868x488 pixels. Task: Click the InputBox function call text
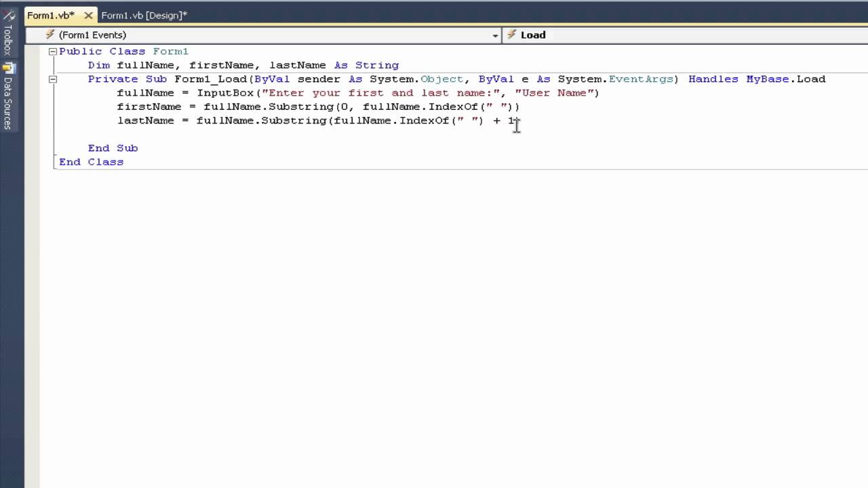pyautogui.click(x=225, y=93)
